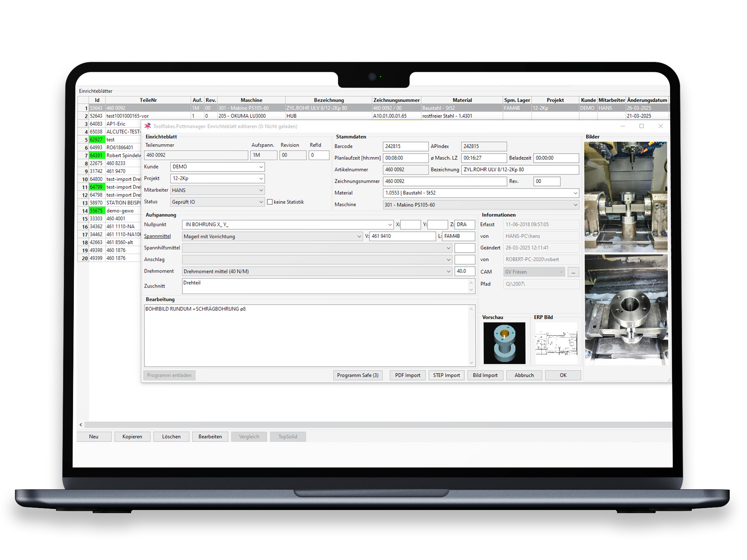Click the Bild Import button
The width and height of the screenshot is (747, 560).
(x=485, y=375)
